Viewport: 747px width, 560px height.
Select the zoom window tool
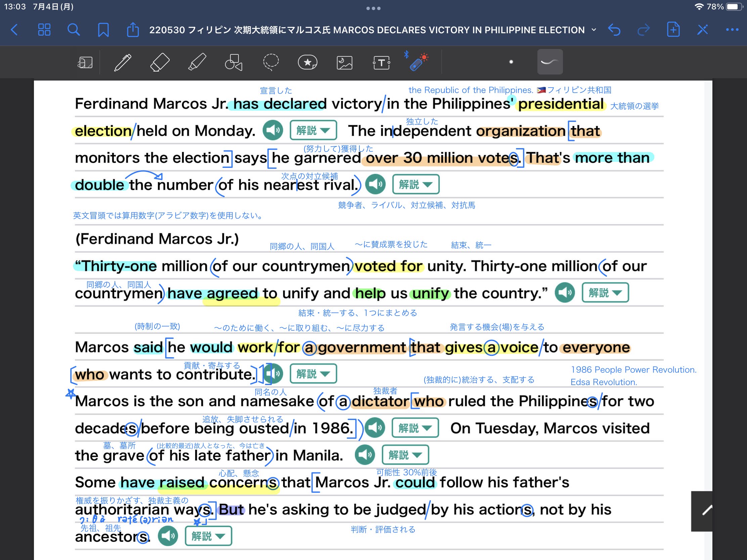pos(85,62)
